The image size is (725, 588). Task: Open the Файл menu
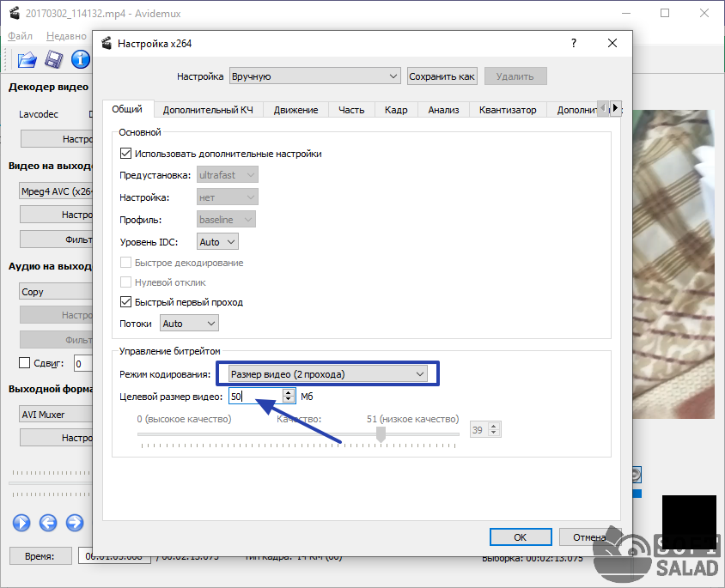pos(21,35)
